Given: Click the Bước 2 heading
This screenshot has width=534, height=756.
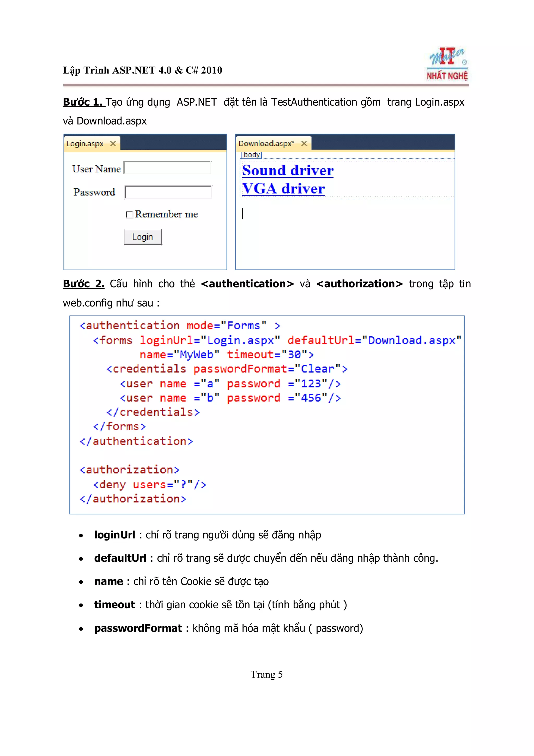Looking at the screenshot, I should click(84, 284).
